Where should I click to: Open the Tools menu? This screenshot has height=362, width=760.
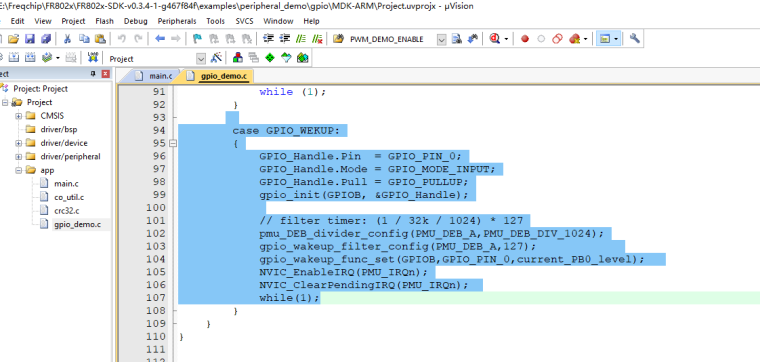[215, 21]
